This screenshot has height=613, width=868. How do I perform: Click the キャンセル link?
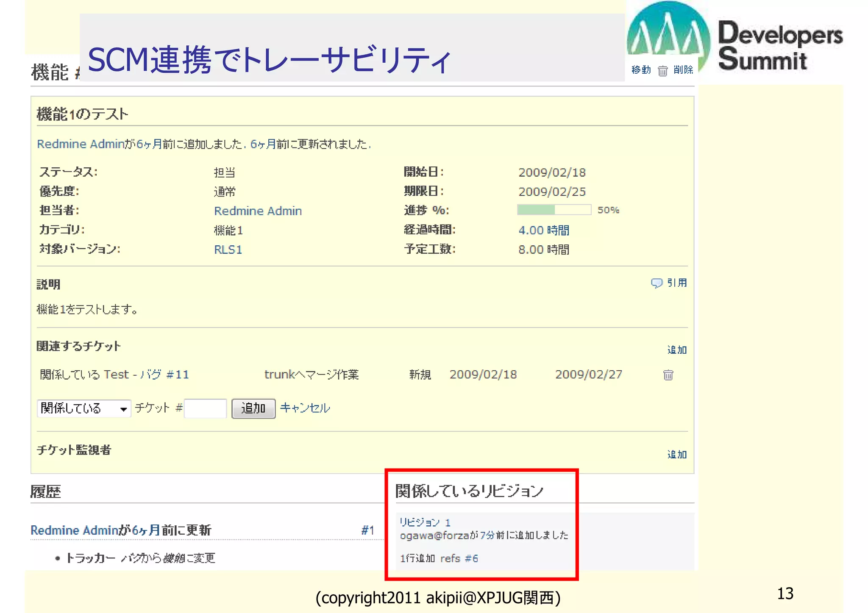(305, 408)
